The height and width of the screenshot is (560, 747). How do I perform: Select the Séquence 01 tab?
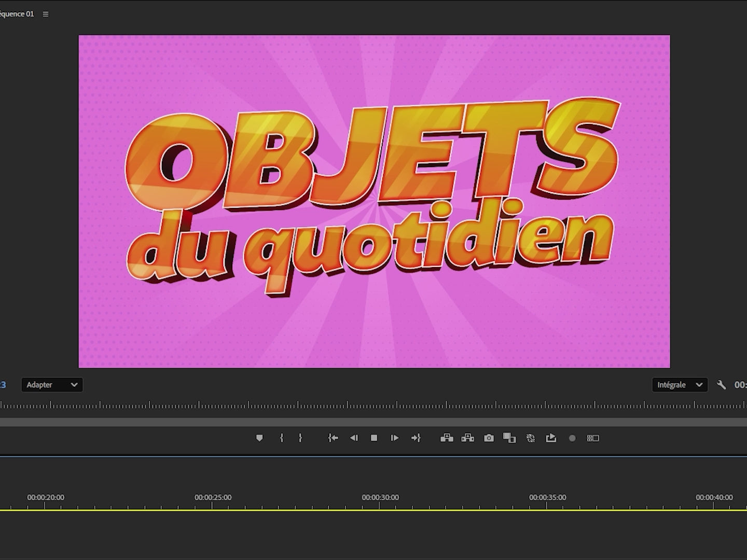pos(17,14)
